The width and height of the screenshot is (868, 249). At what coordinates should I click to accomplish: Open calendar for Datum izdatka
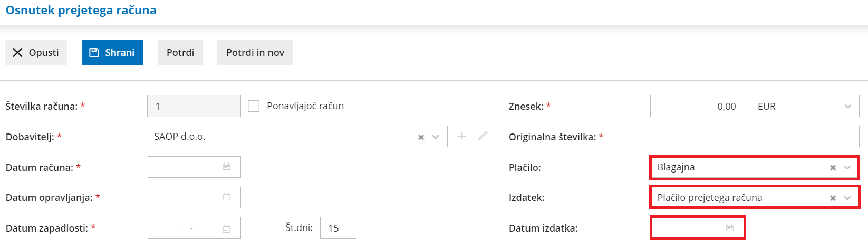click(x=730, y=228)
